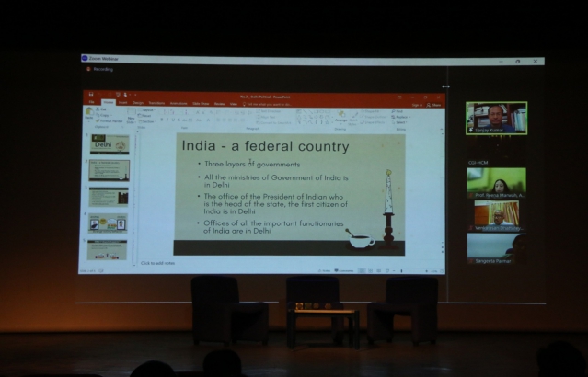Reset the slide layout with Reset
This screenshot has height=377, width=588.
(x=144, y=116)
